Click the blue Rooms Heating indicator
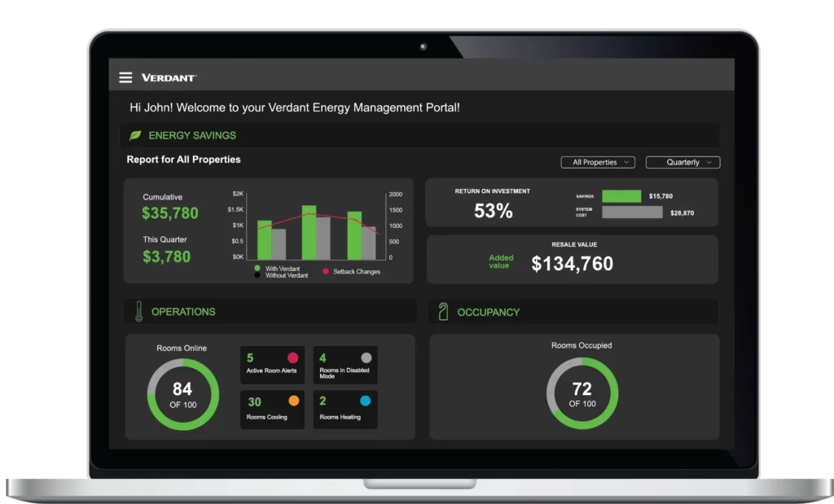The image size is (834, 504). coord(366,401)
